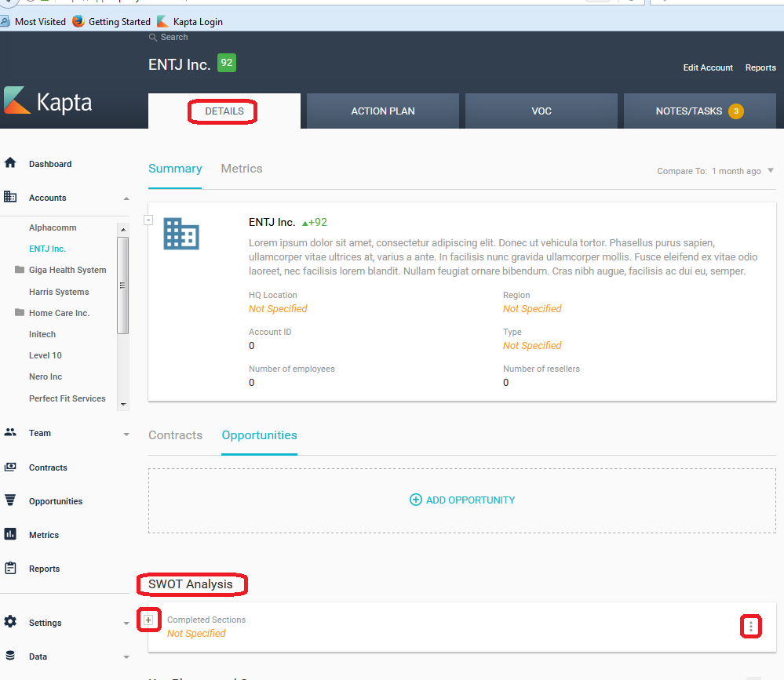Select Alphacomm in accounts list
784x680 pixels.
53,227
